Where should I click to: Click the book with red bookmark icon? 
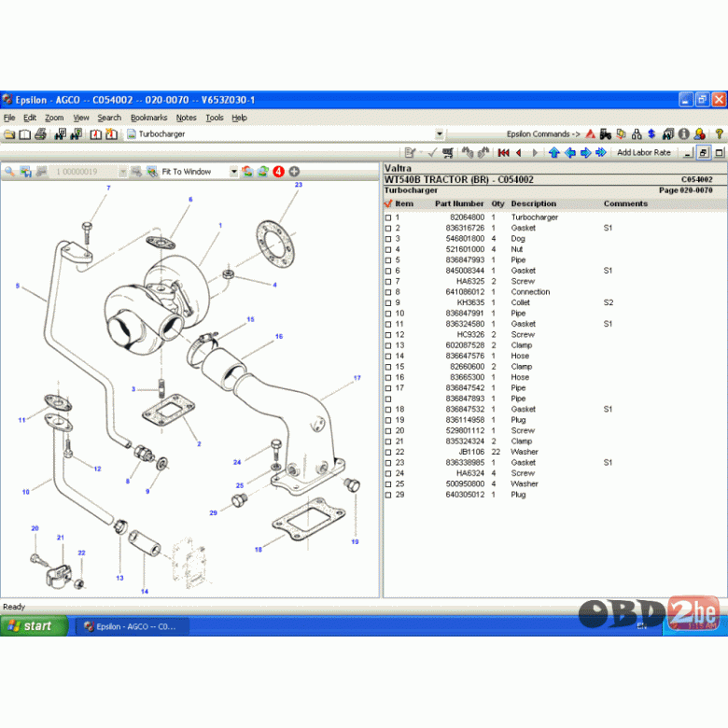pos(95,134)
